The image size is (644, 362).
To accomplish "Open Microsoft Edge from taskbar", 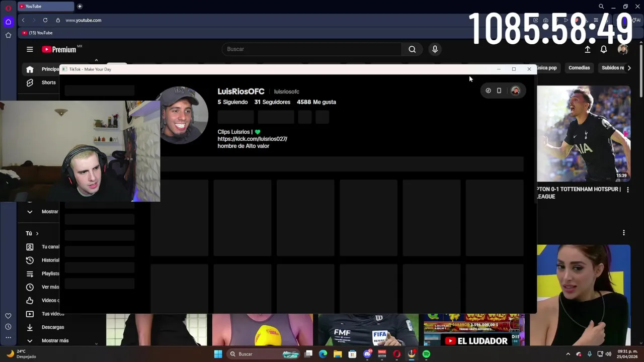I will pyautogui.click(x=323, y=354).
